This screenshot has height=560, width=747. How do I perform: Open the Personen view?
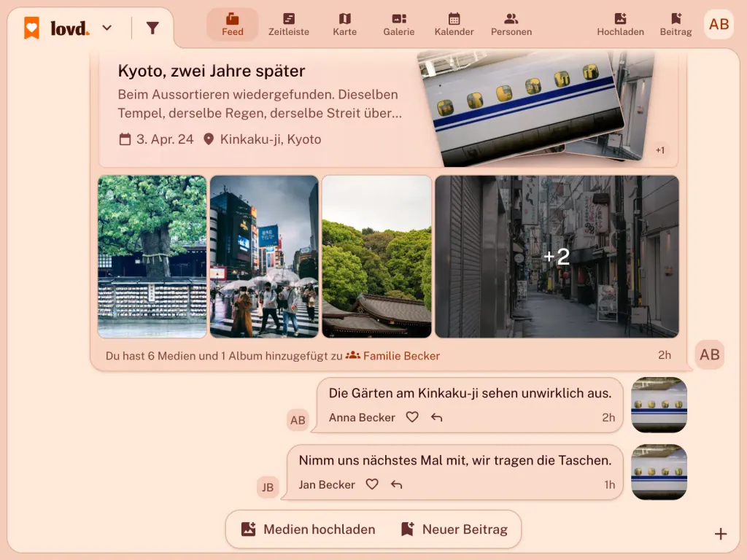pyautogui.click(x=511, y=25)
